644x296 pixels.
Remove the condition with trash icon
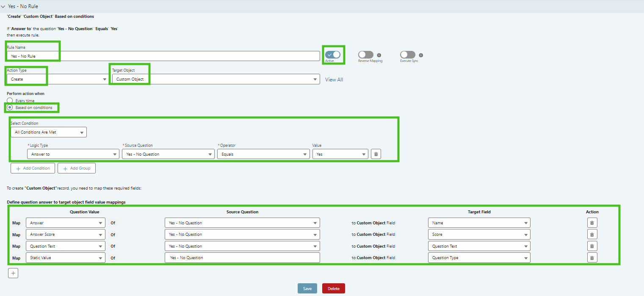[x=376, y=154]
